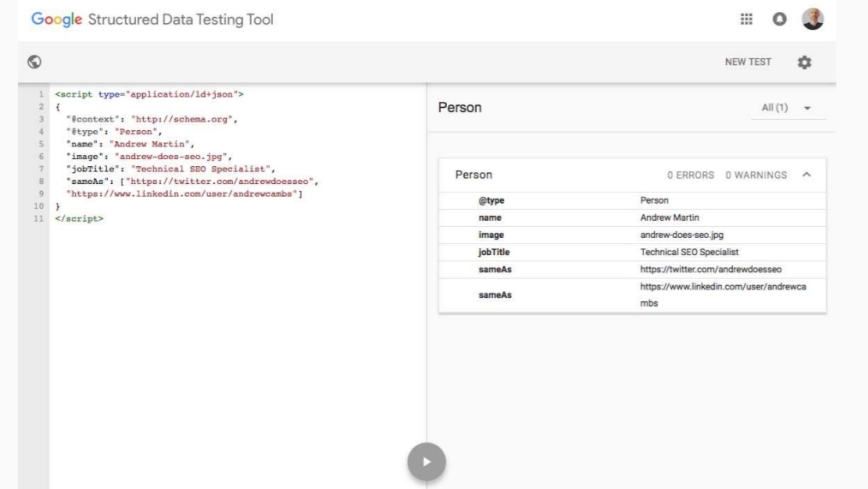
Task: Open the notifications bell
Action: [779, 19]
